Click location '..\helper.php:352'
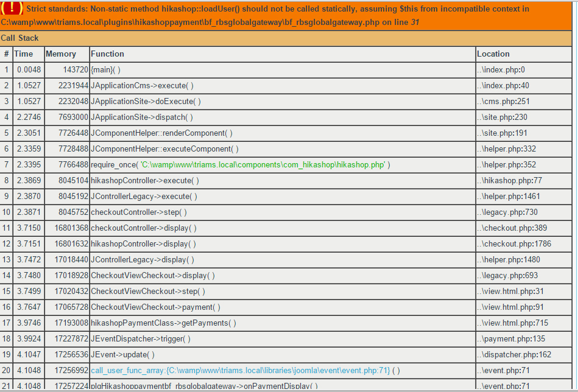 point(507,165)
